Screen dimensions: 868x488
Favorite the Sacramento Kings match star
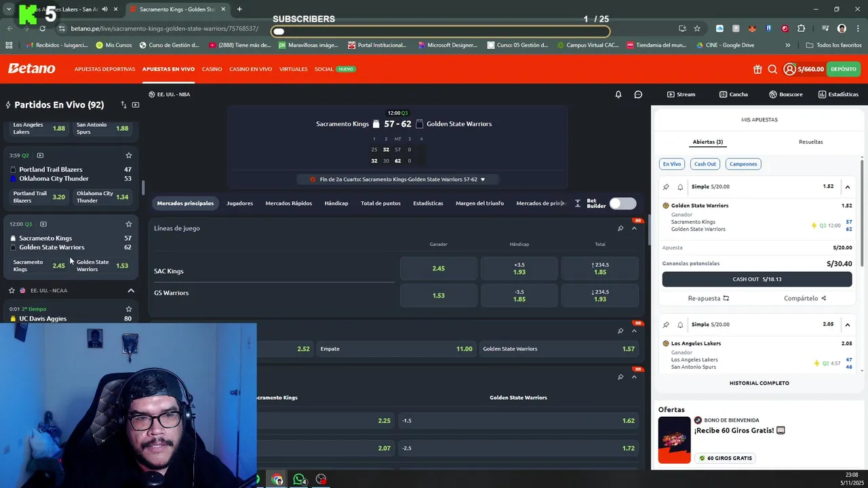click(x=129, y=224)
